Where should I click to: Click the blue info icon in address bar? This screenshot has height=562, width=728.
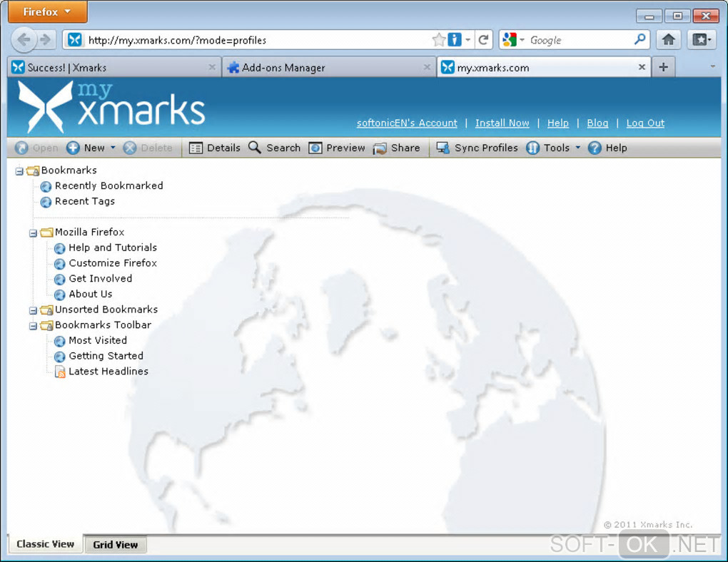(455, 40)
